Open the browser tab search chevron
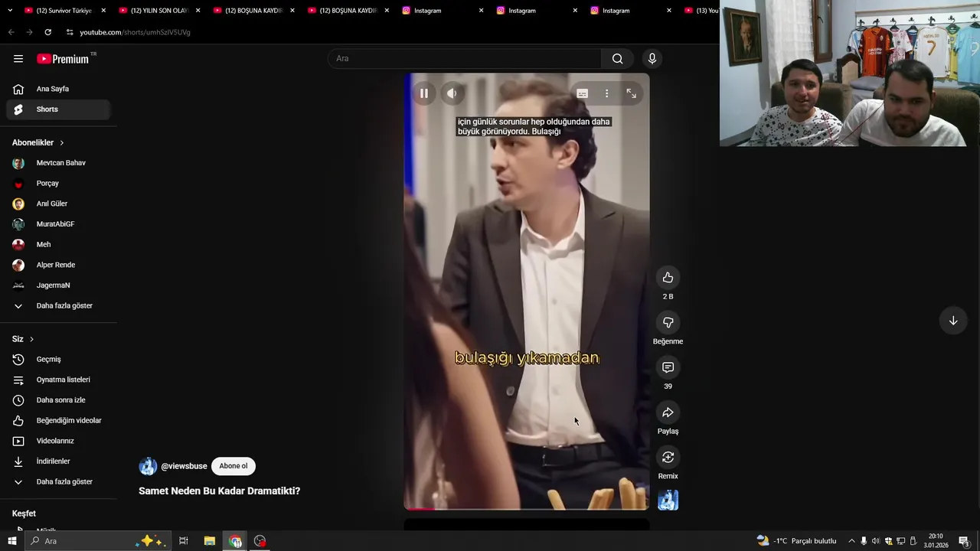Image resolution: width=980 pixels, height=551 pixels. (x=10, y=11)
